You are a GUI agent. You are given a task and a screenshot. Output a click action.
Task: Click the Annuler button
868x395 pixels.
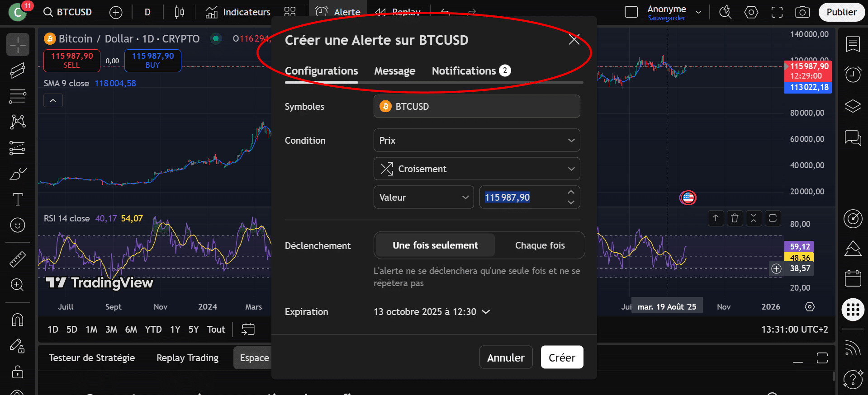506,357
